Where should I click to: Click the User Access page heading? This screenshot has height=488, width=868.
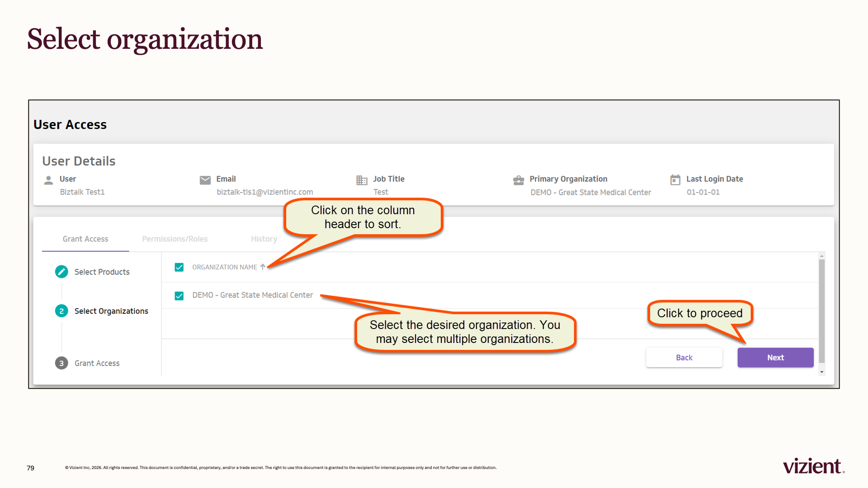tap(70, 124)
